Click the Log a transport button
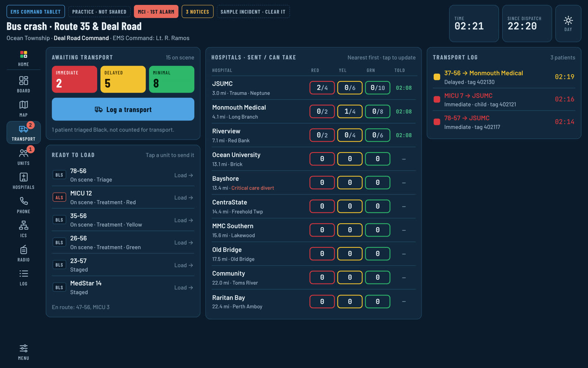 [x=123, y=109]
